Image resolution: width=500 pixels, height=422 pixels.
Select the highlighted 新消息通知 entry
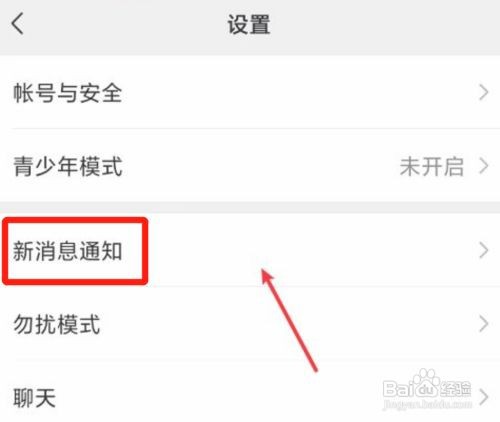pyautogui.click(x=68, y=251)
